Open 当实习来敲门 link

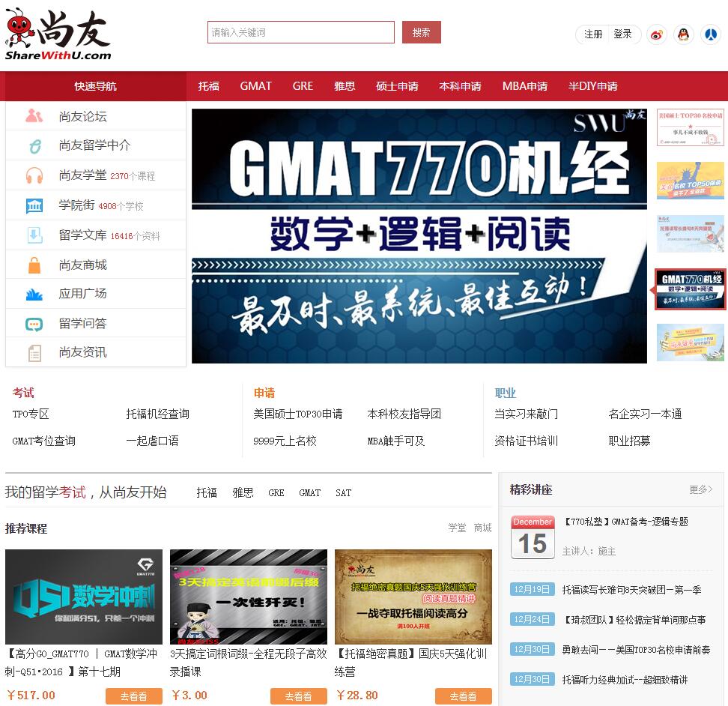[526, 414]
